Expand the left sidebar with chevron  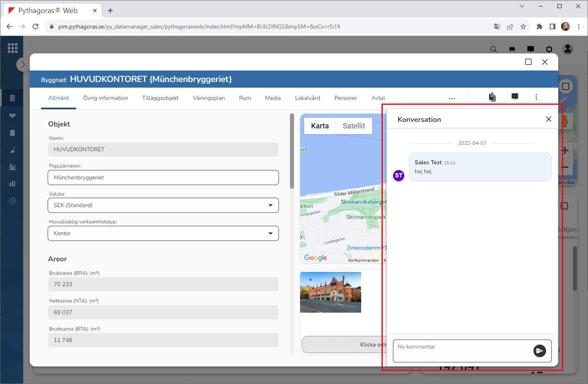coord(23,64)
